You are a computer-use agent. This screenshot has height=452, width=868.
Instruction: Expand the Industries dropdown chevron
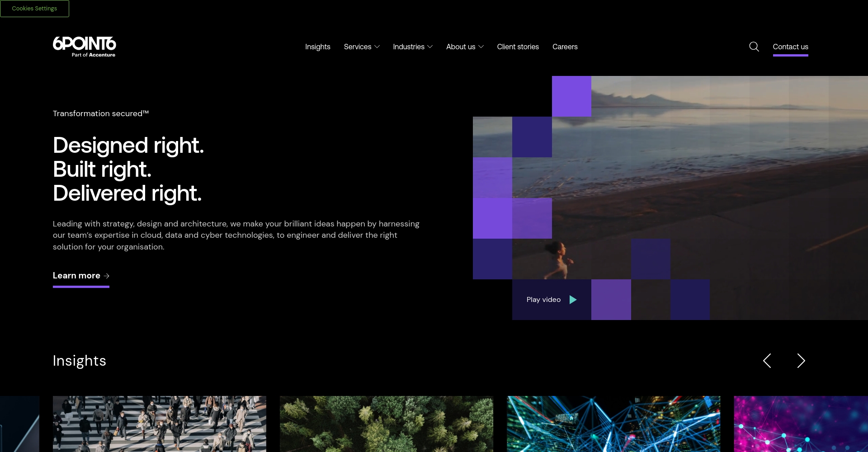[x=430, y=47]
